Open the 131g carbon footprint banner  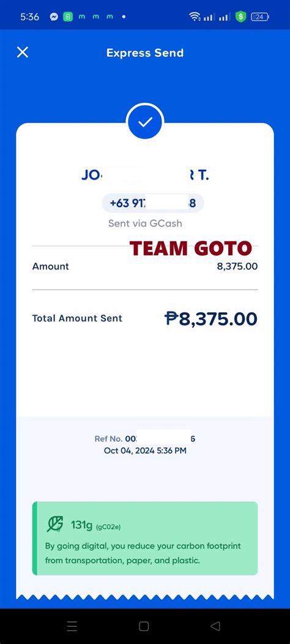145,538
